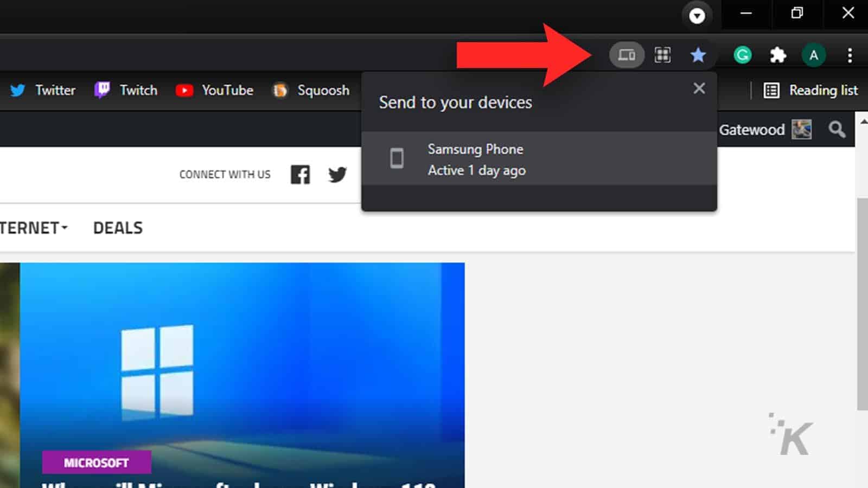Click the Facebook icon beside Connect With Us
The height and width of the screenshot is (488, 868).
coord(300,175)
